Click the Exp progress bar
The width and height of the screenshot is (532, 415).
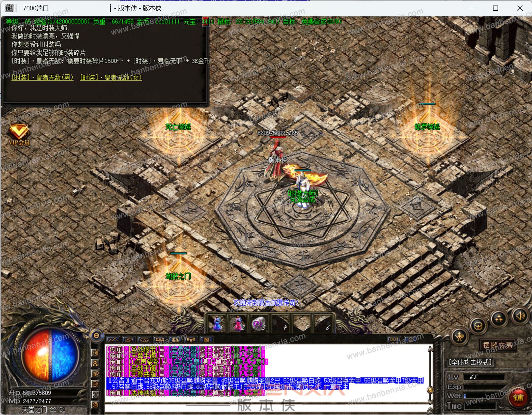point(484,387)
